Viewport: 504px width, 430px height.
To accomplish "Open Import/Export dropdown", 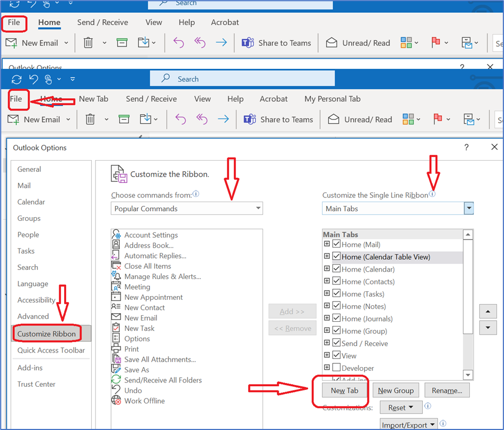I will [x=408, y=425].
